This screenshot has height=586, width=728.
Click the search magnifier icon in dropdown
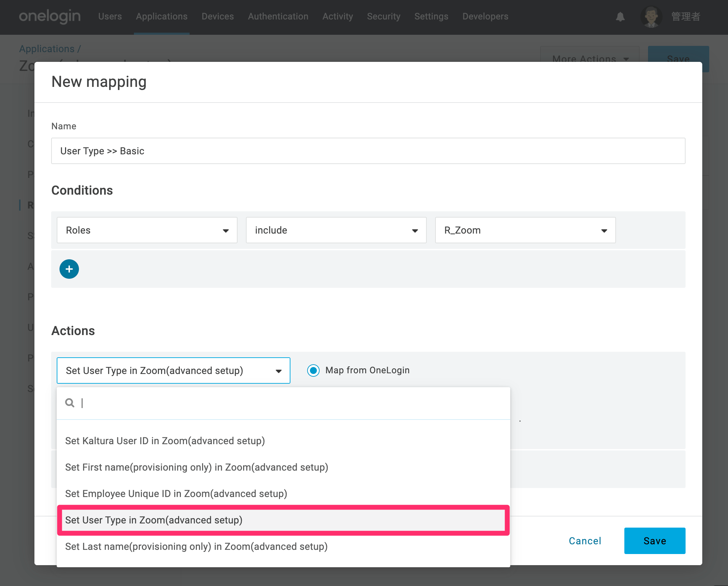[x=70, y=403]
